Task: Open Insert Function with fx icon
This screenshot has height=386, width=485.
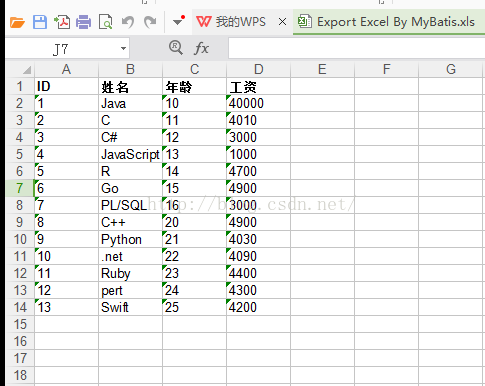Action: click(x=201, y=48)
